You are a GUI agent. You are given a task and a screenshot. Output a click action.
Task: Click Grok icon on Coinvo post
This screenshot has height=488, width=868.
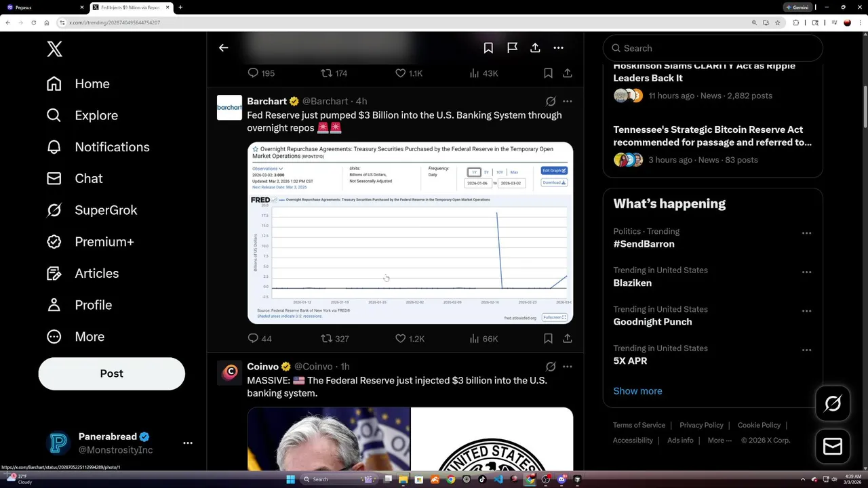tap(551, 367)
